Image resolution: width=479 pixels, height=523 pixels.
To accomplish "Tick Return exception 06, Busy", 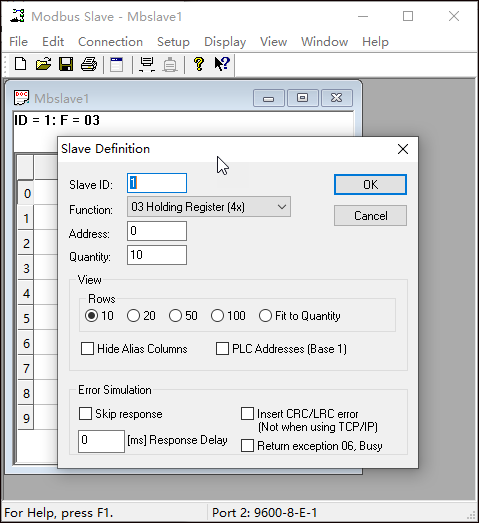I will (248, 446).
